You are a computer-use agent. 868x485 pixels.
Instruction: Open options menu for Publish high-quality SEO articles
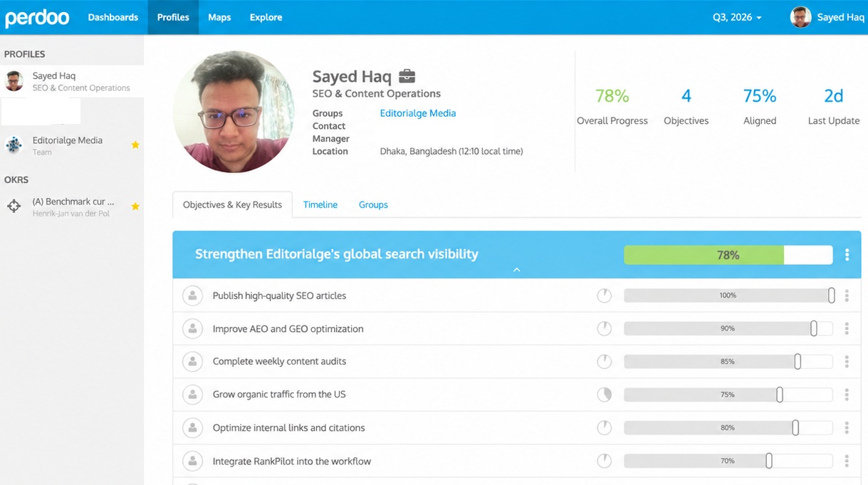coord(847,296)
